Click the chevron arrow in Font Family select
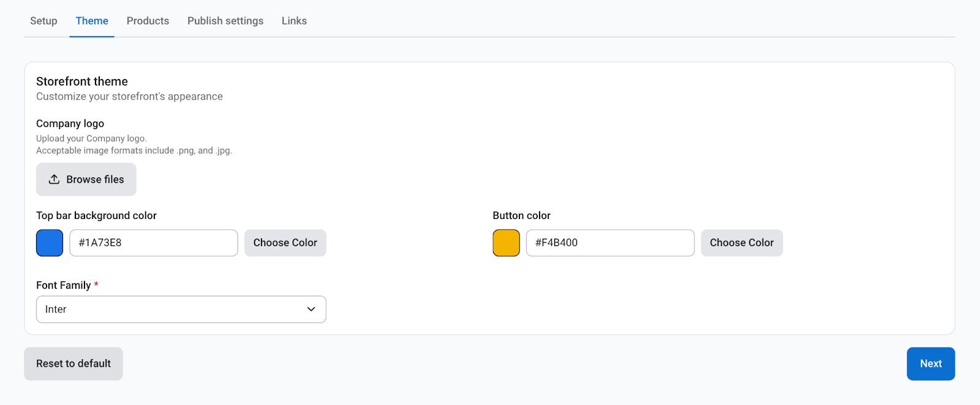Screen dimensions: 980x405 (x=311, y=310)
